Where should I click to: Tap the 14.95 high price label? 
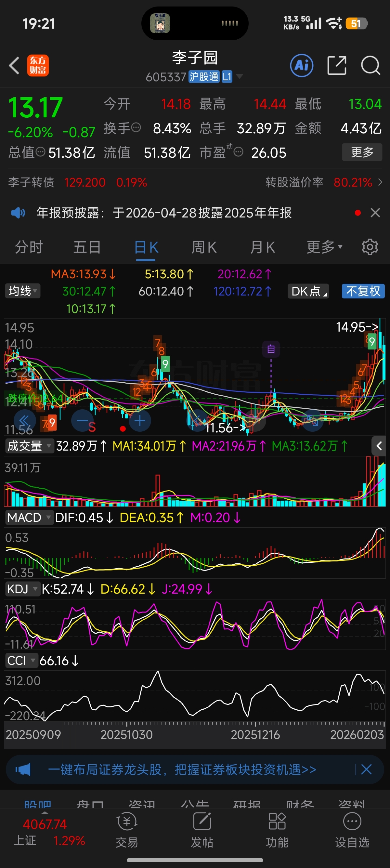357,327
